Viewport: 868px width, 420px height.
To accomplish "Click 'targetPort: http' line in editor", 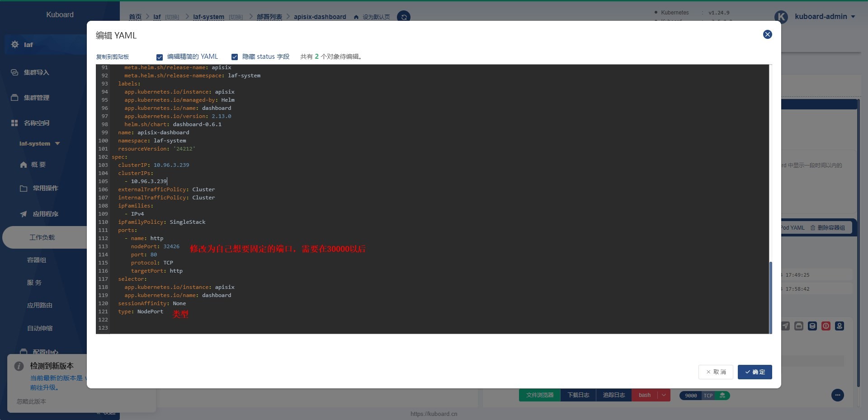I will (157, 271).
